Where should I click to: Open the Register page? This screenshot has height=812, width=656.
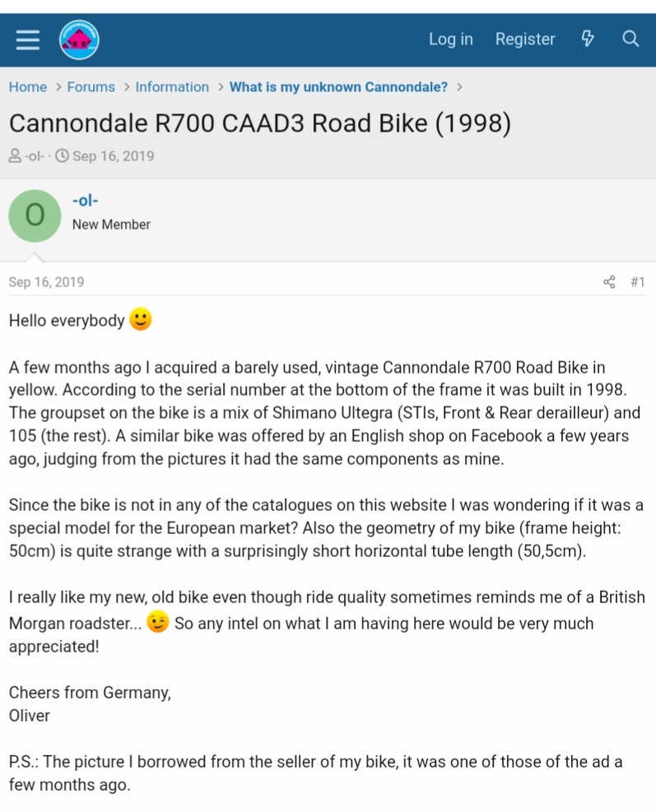tap(525, 39)
